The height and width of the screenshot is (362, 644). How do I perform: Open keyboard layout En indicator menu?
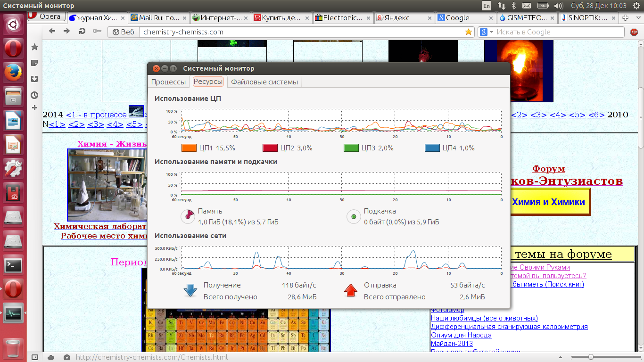coord(487,6)
